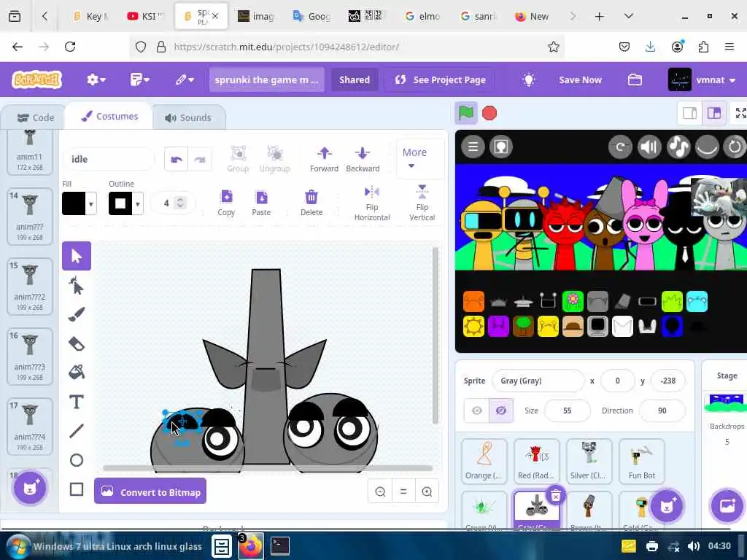Flip the selection horizontally
The image size is (747, 560).
[x=371, y=203]
